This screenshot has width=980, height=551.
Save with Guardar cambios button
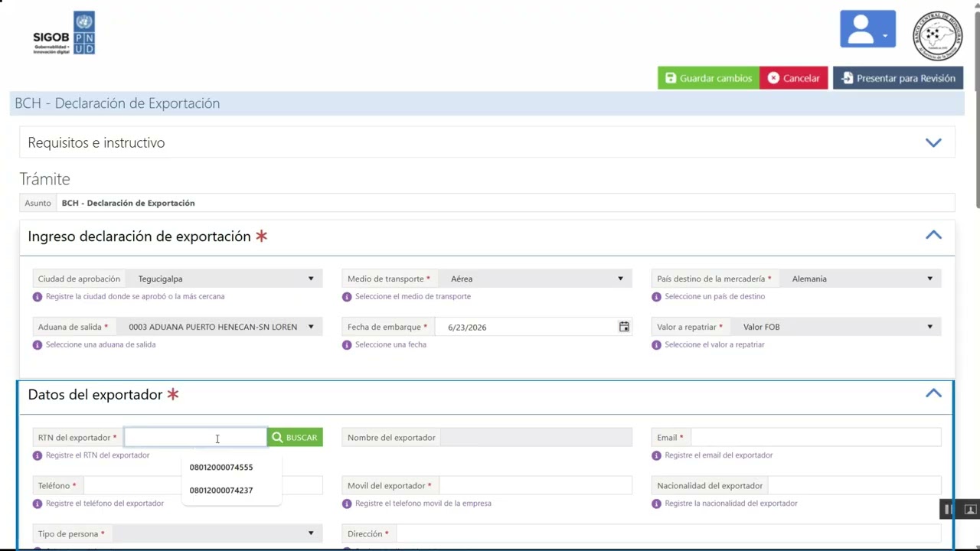coord(708,78)
